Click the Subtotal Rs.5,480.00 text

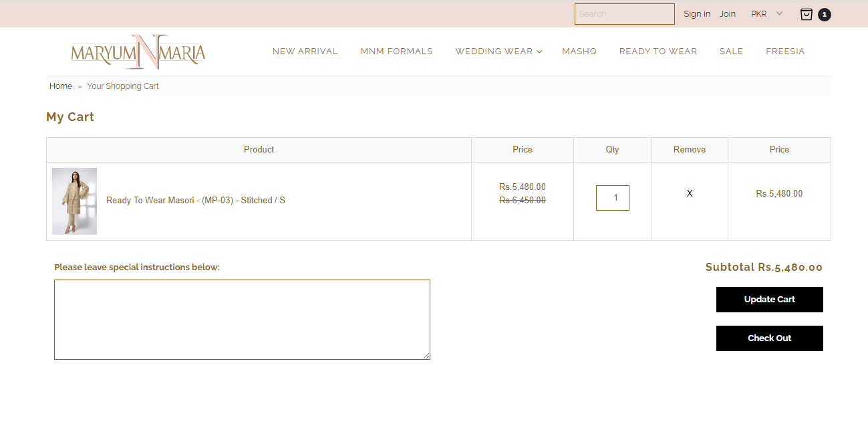764,268
